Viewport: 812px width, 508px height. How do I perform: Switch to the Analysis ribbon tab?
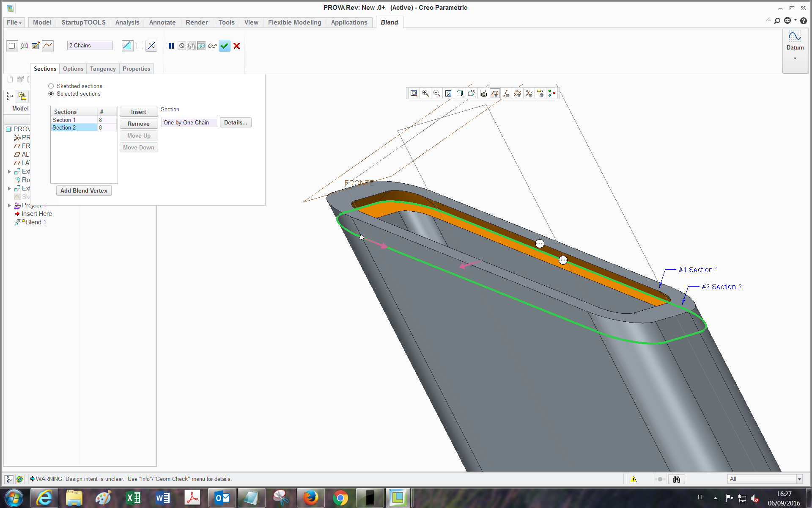click(127, 22)
